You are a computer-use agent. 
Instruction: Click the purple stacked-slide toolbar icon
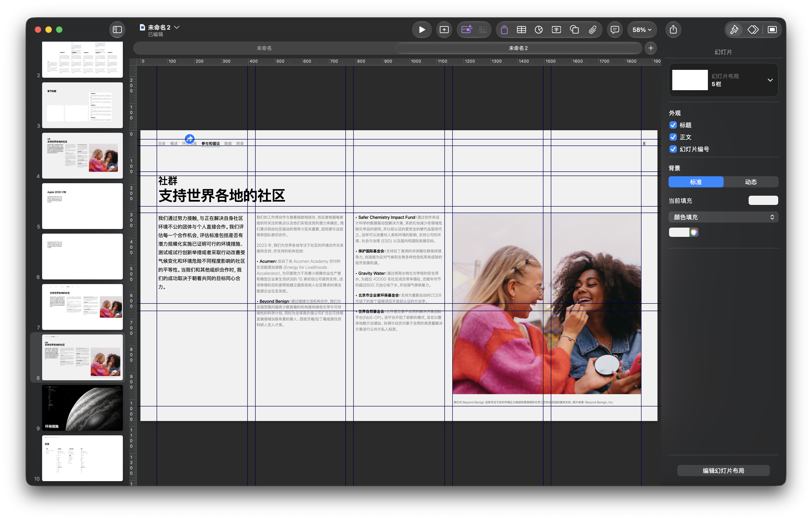pos(504,30)
